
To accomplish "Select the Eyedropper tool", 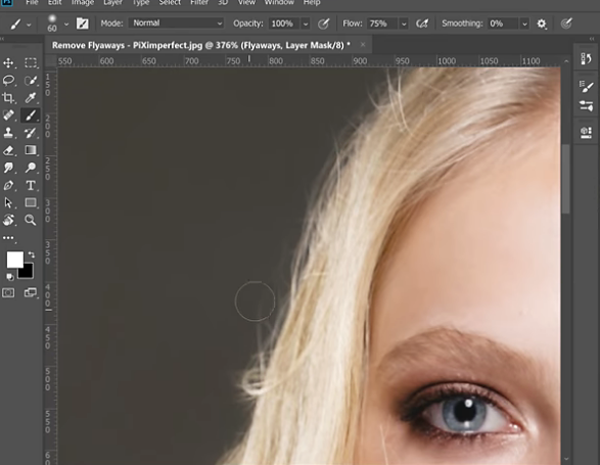I will pos(31,98).
